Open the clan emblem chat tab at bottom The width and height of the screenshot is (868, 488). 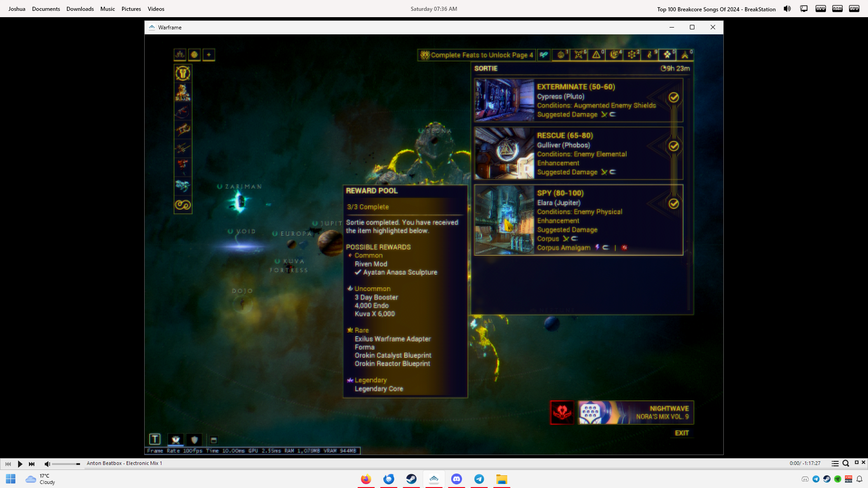(176, 439)
